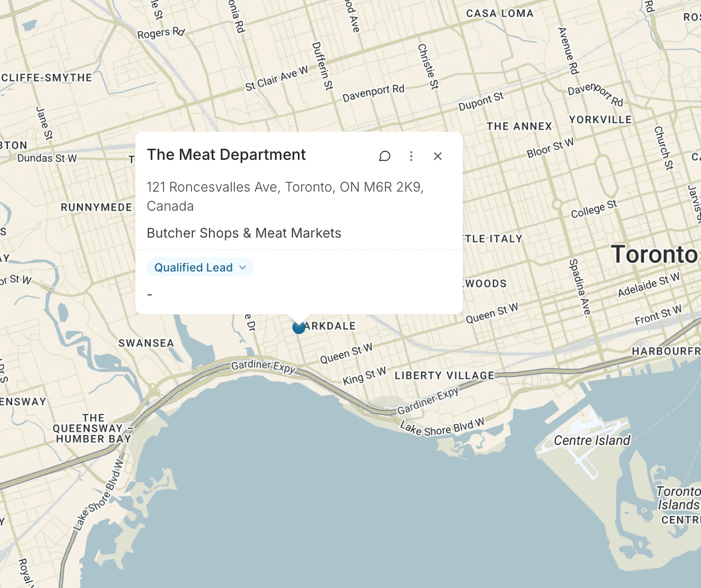The width and height of the screenshot is (701, 588).
Task: Open the three-dot more options menu
Action: 411,156
